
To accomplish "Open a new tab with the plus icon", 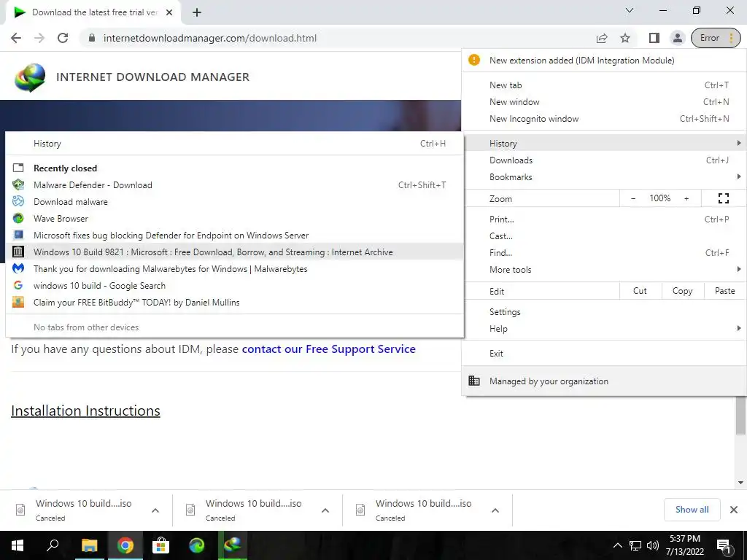I will click(197, 12).
